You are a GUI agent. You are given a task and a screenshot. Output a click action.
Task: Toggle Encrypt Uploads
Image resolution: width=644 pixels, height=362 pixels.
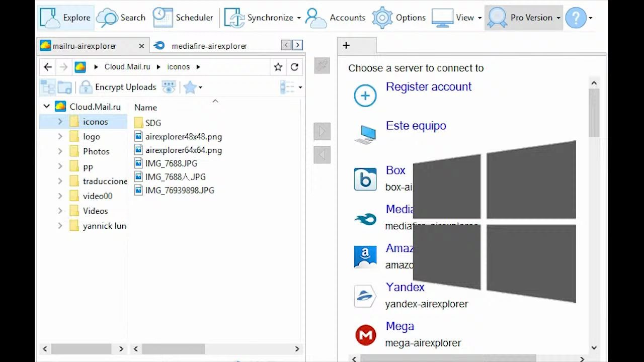pos(118,87)
